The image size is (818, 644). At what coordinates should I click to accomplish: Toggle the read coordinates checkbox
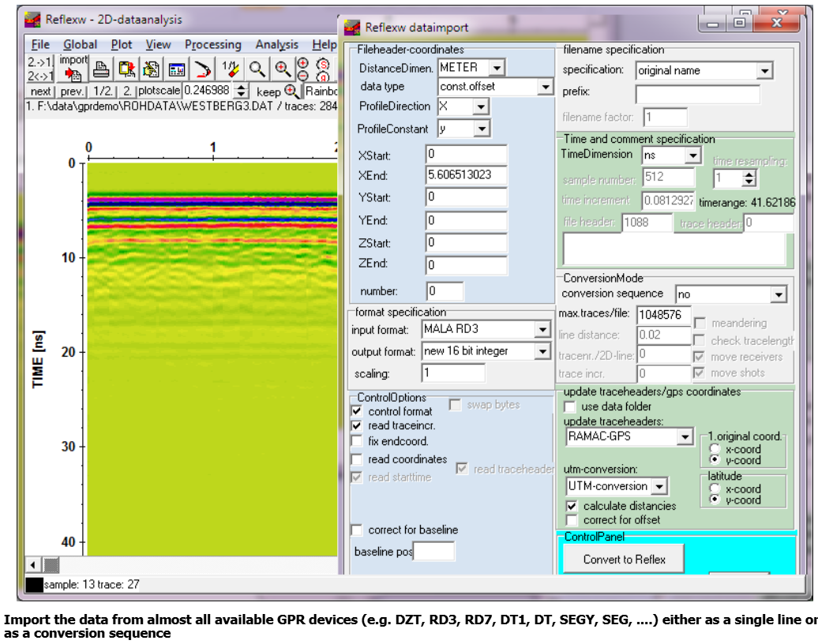357,459
